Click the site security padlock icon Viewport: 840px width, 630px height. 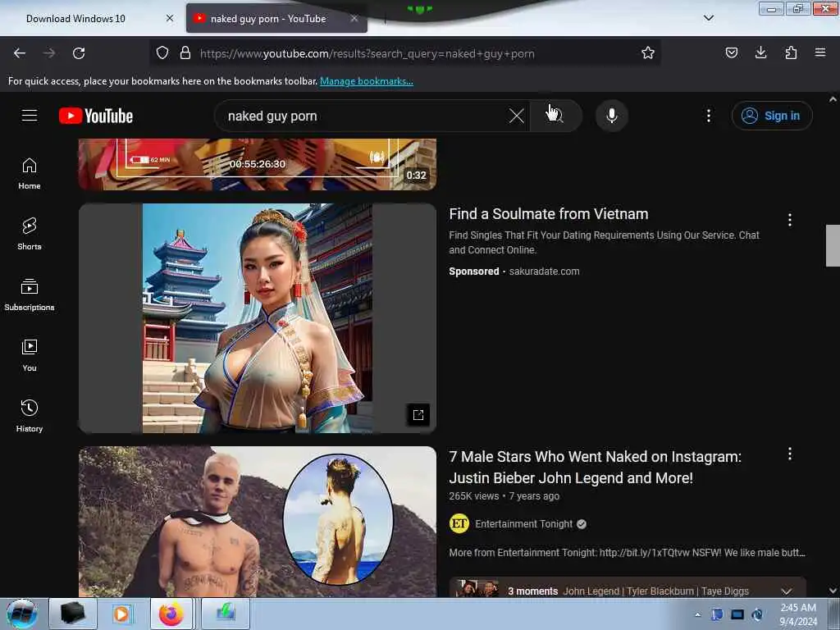[185, 53]
